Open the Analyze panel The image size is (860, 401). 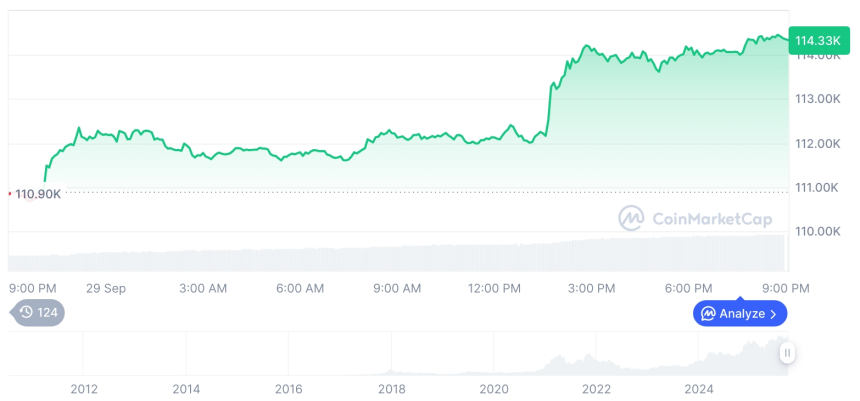click(739, 314)
